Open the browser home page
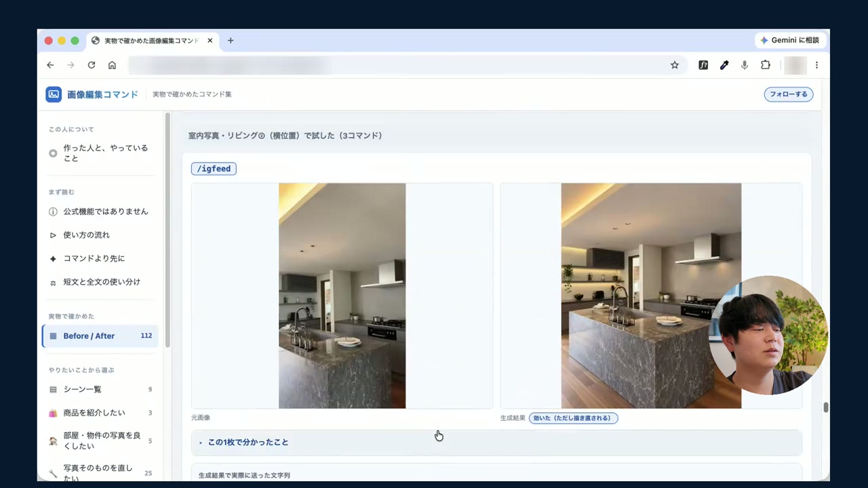The height and width of the screenshot is (488, 868). pos(112,65)
